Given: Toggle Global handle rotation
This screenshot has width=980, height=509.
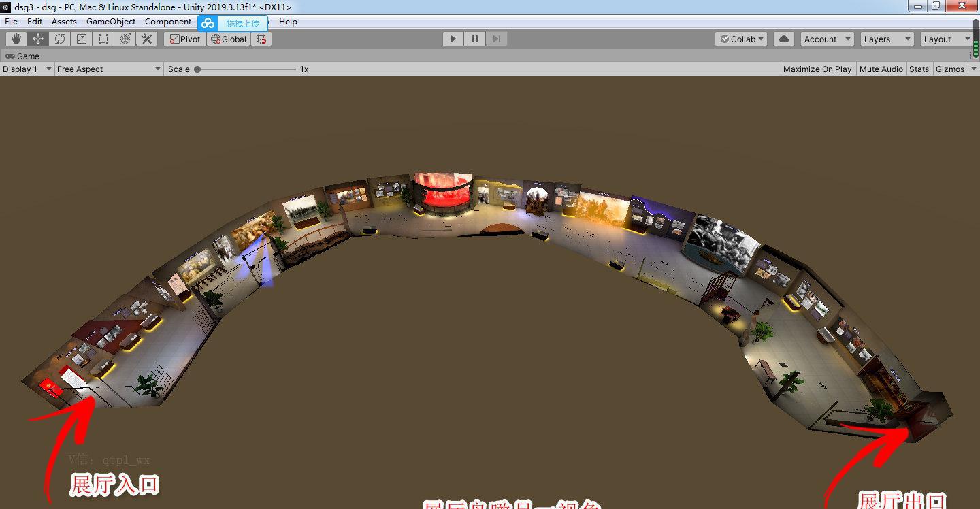Looking at the screenshot, I should coord(229,39).
